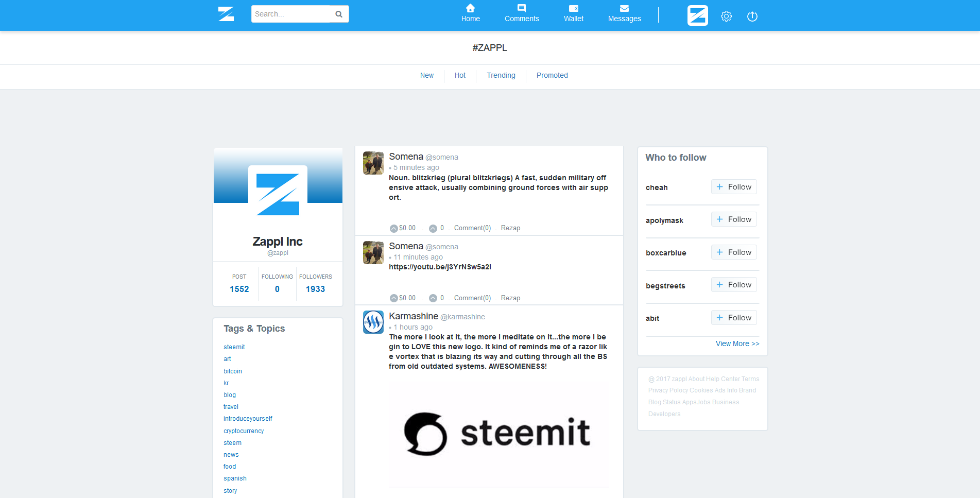Switch to the New tab

(427, 75)
